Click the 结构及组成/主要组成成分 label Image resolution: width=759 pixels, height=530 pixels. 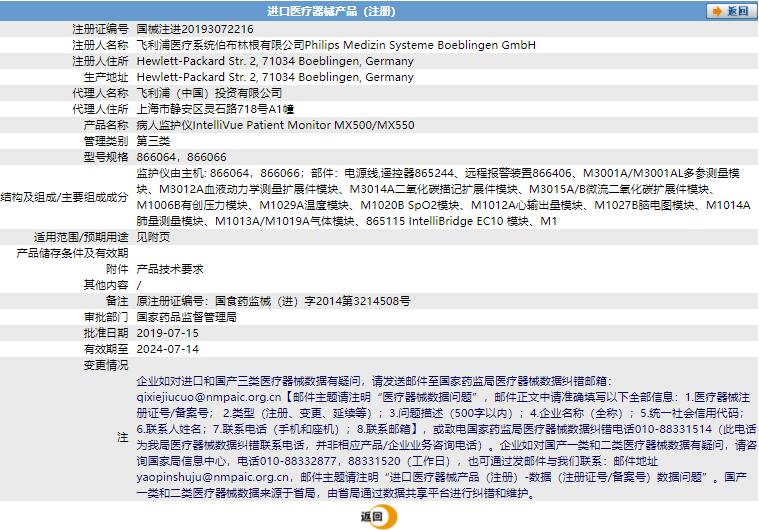point(64,197)
